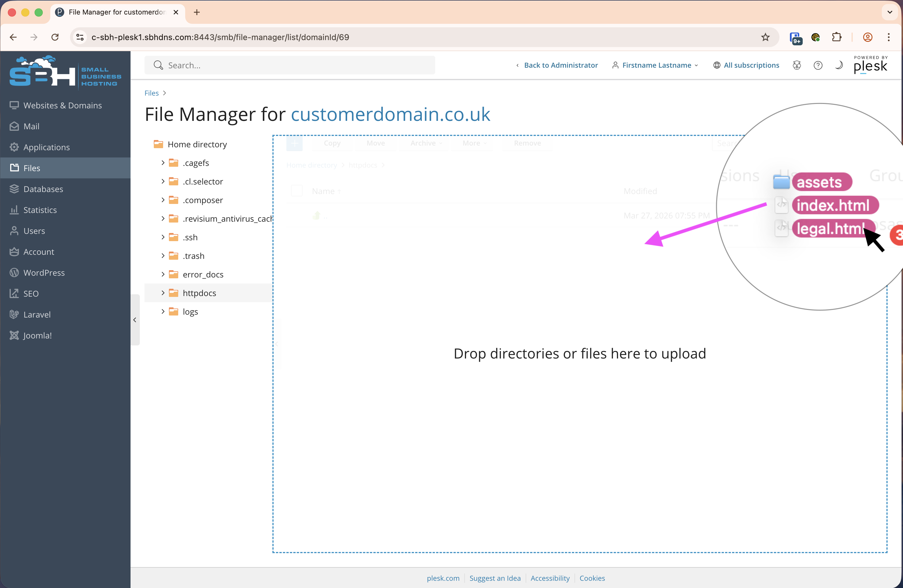Select the logs folder in tree
The image size is (903, 588).
190,311
